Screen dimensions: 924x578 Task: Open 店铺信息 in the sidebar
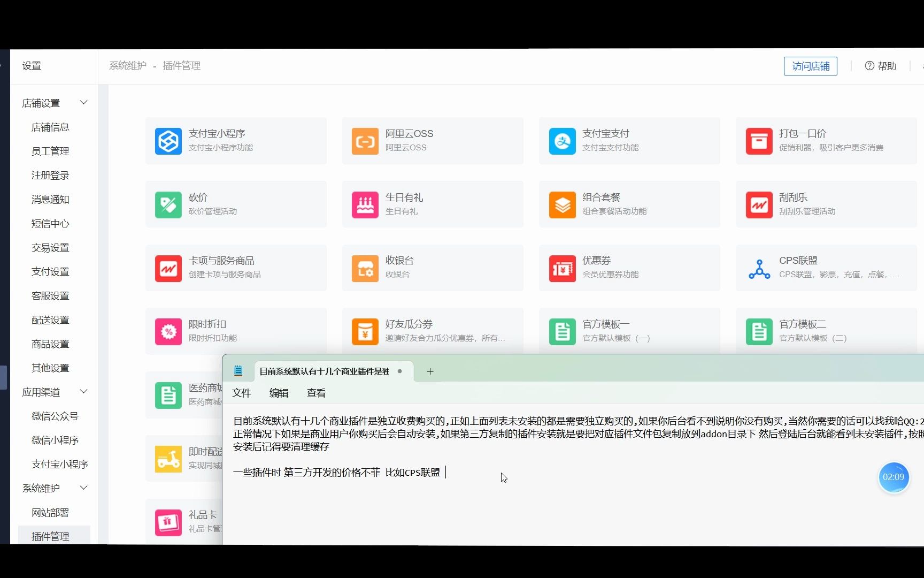(50, 127)
